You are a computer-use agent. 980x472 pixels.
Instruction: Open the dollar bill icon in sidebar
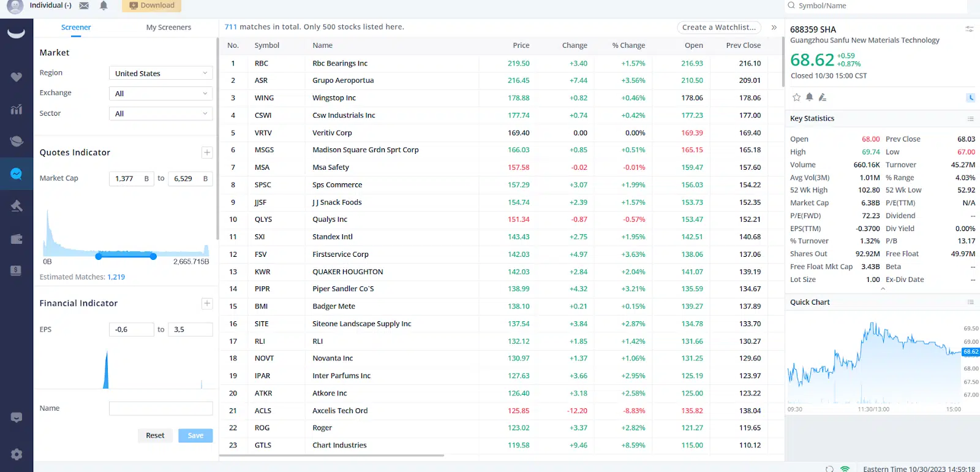click(x=17, y=270)
